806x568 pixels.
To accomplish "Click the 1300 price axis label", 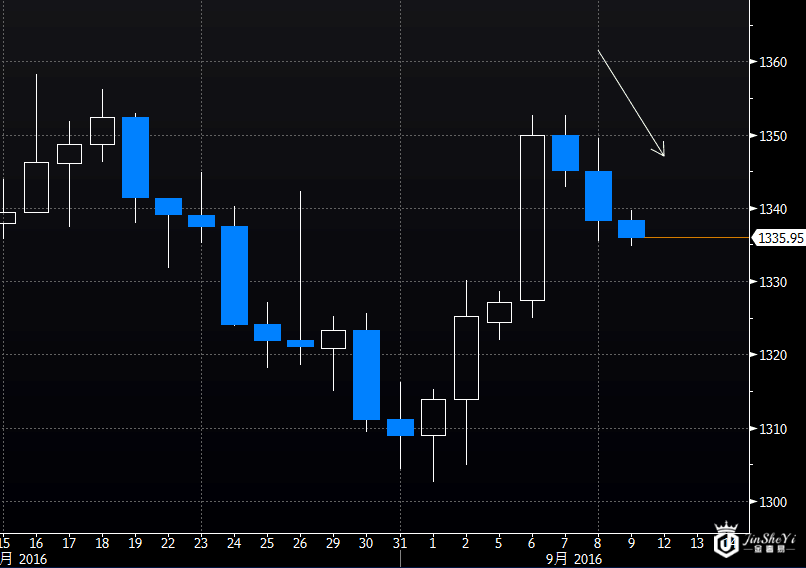I will pos(773,502).
